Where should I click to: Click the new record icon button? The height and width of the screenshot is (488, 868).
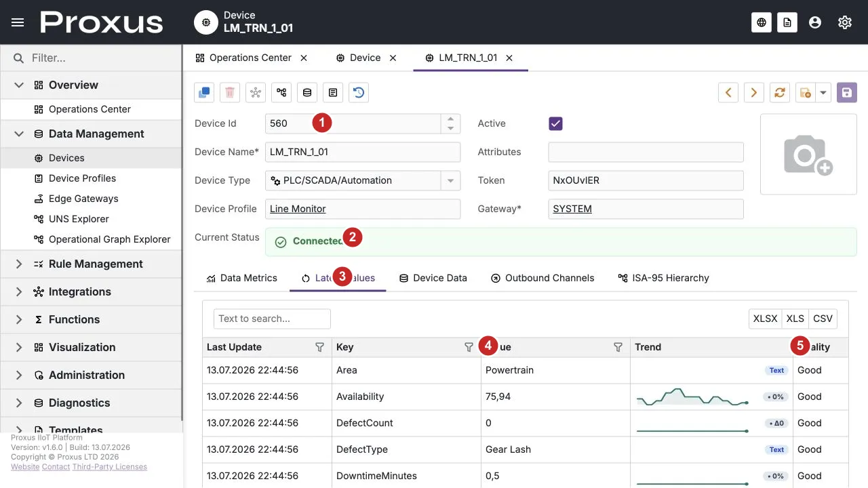coord(806,93)
